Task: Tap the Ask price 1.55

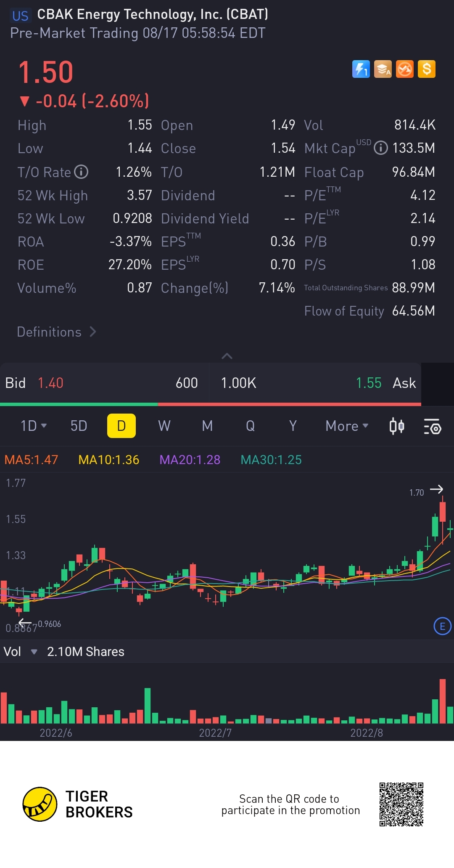Action: coord(369,383)
